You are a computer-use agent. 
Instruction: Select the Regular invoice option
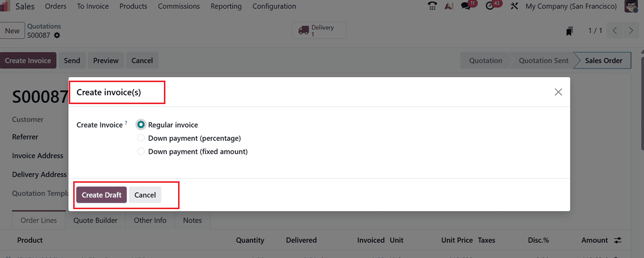tap(141, 125)
